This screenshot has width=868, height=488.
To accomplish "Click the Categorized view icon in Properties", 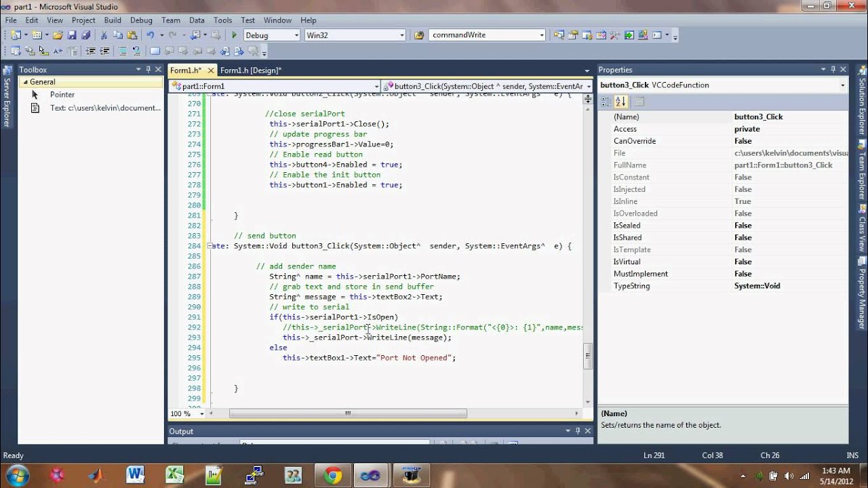I will [606, 102].
